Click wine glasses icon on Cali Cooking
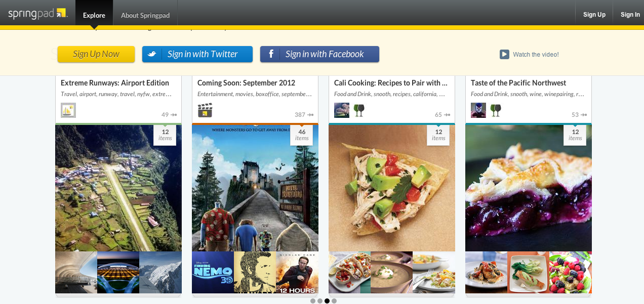 click(359, 110)
